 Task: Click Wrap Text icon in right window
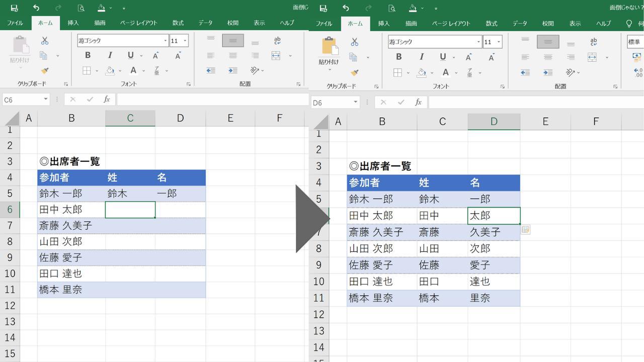[x=594, y=42]
